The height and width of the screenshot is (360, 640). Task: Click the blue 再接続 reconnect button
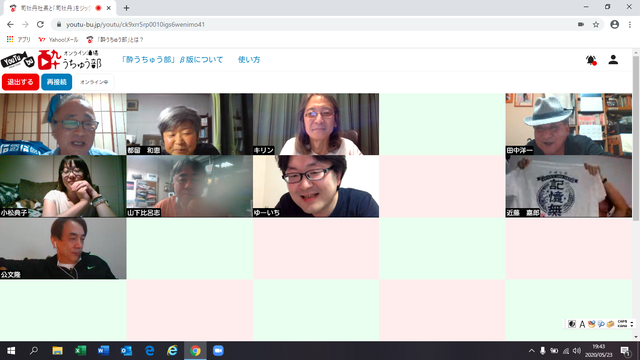[57, 82]
